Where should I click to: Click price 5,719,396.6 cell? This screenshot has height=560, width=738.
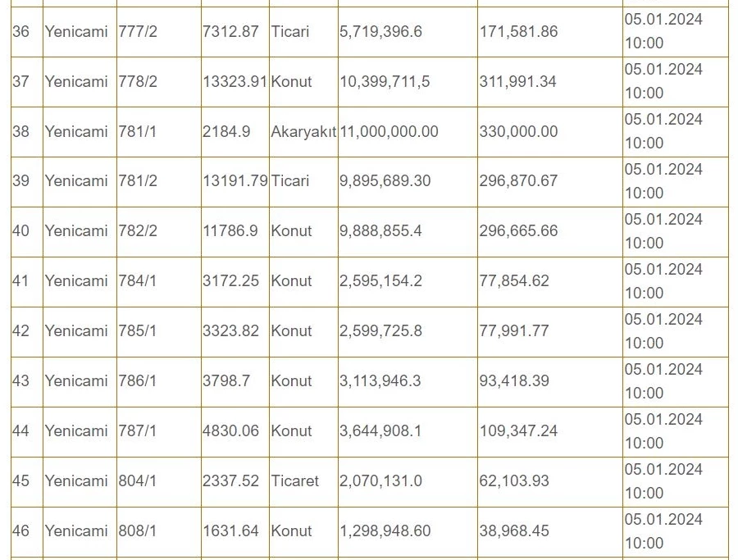408,32
